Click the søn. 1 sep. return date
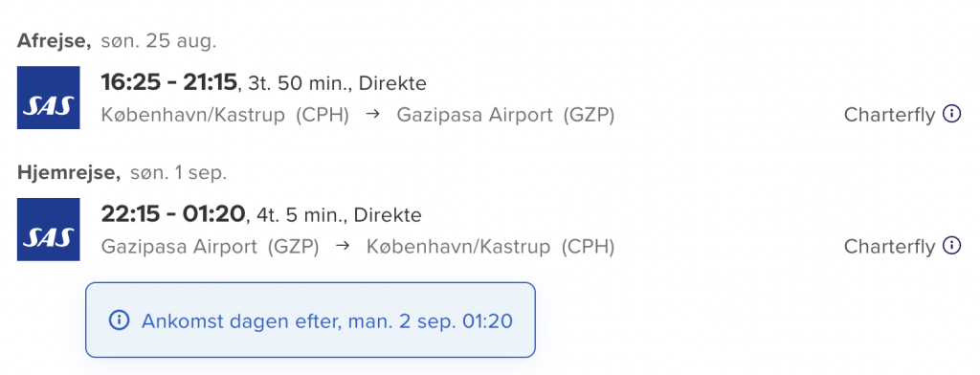Image resolution: width=980 pixels, height=375 pixels. pyautogui.click(x=178, y=174)
